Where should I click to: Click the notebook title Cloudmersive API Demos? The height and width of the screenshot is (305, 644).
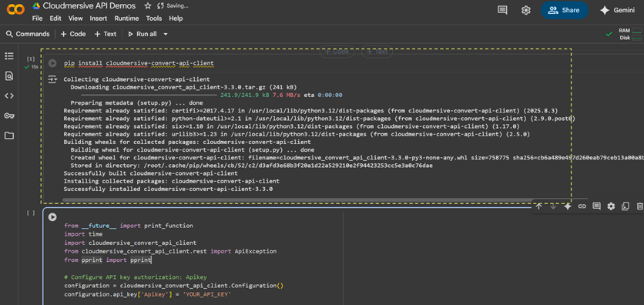(89, 5)
